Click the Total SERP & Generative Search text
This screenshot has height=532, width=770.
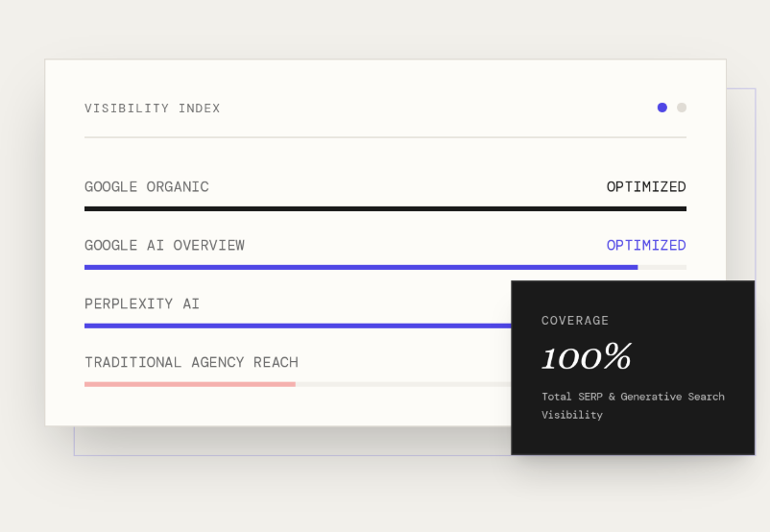(x=633, y=397)
